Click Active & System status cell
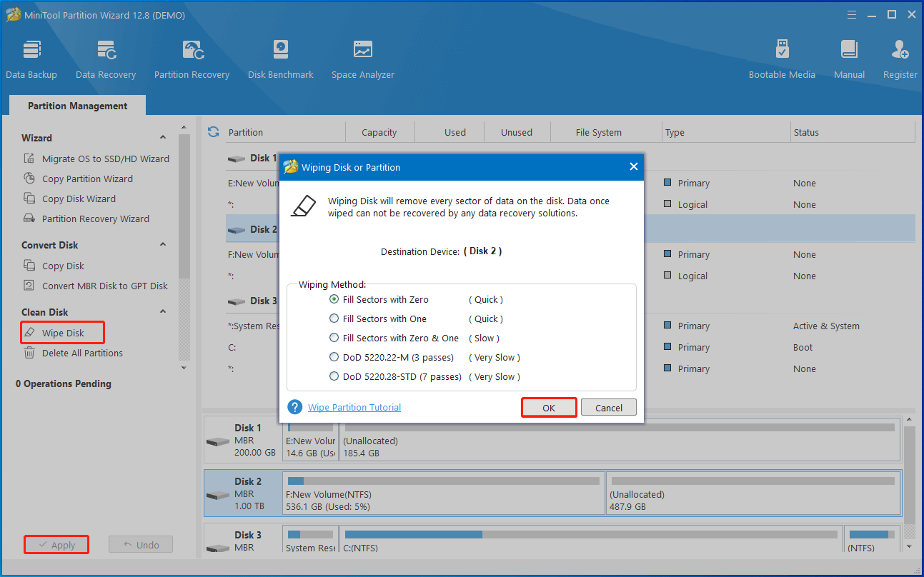Image resolution: width=924 pixels, height=577 pixels. point(826,326)
